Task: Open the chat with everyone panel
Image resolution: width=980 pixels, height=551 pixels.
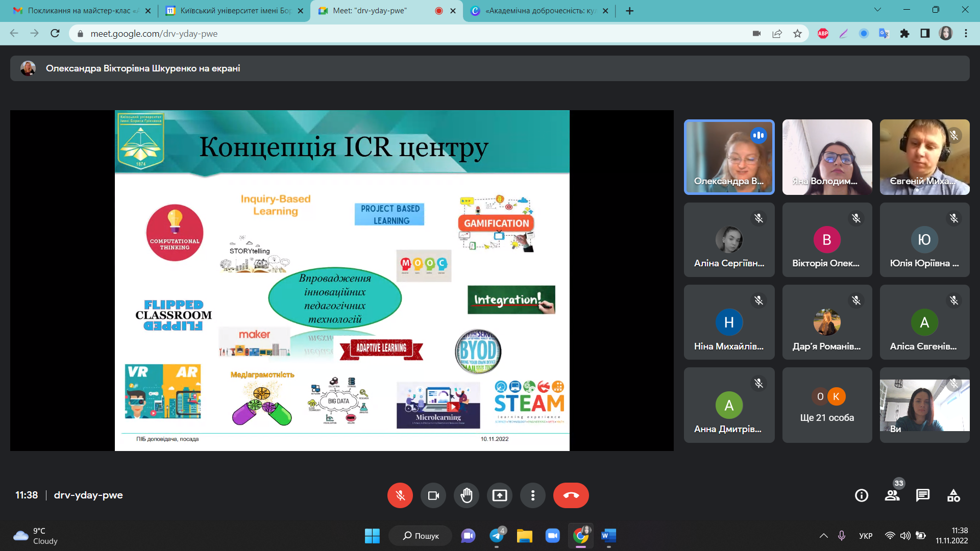Action: click(x=922, y=495)
